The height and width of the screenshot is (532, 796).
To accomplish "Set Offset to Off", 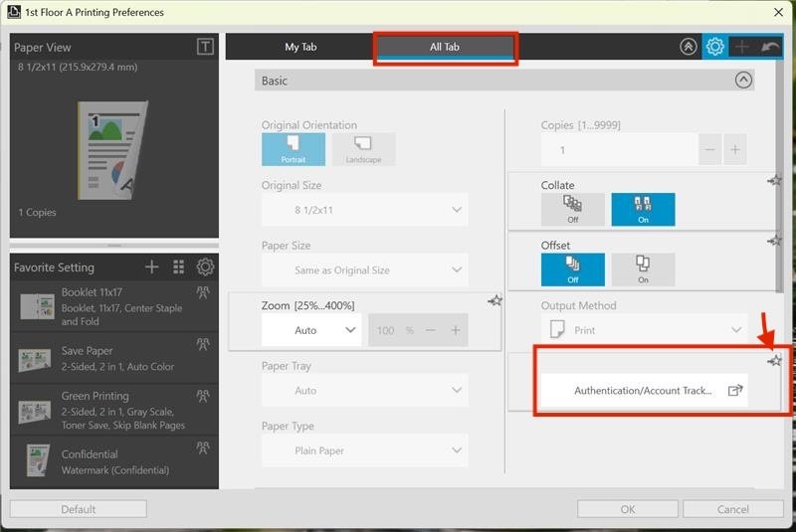I will click(573, 269).
